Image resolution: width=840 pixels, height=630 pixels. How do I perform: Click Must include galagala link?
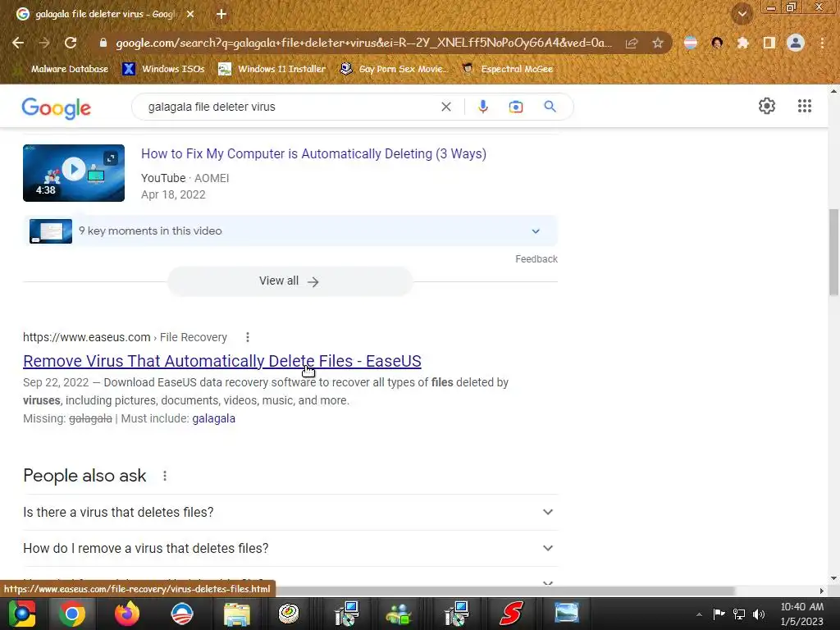pyautogui.click(x=214, y=418)
